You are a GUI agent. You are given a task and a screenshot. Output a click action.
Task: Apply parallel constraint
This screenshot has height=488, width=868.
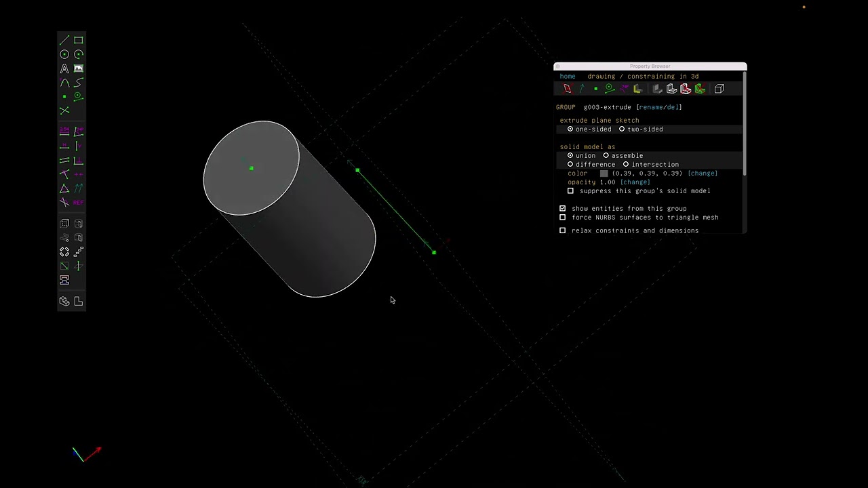(x=64, y=160)
